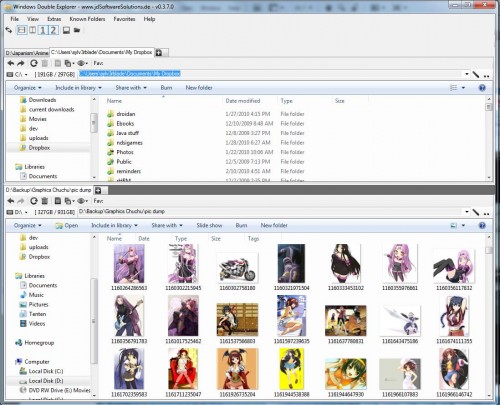Add a new tab in the upper pane
500x405 pixels.
(159, 53)
